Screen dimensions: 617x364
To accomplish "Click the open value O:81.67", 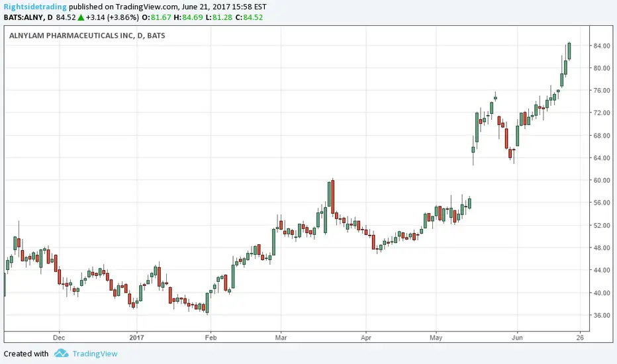I will (157, 17).
